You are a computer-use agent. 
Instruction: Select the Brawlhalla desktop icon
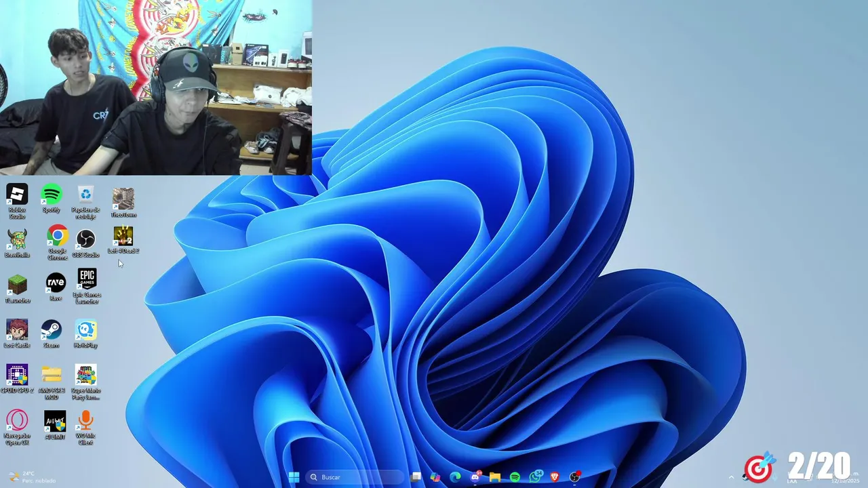coord(17,243)
